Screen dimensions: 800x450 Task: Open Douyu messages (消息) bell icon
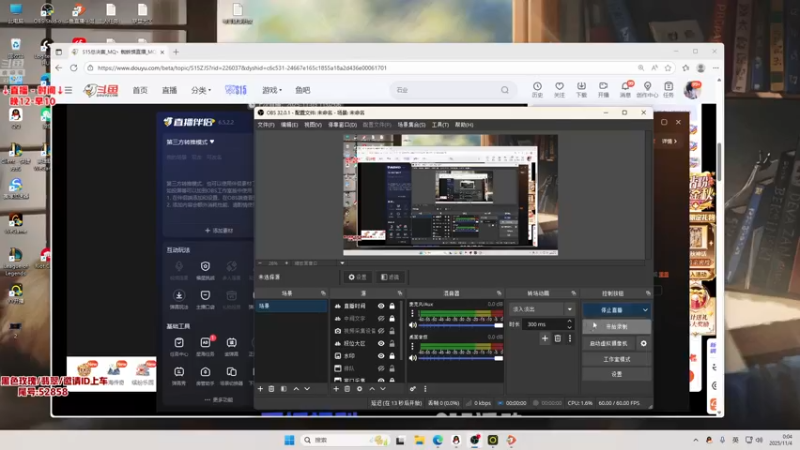click(x=625, y=89)
